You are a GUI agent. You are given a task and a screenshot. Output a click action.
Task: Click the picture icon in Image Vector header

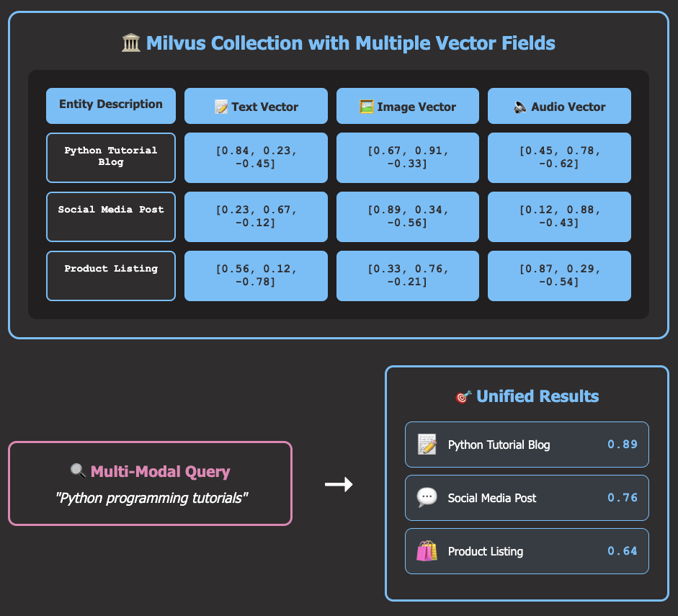(x=367, y=107)
